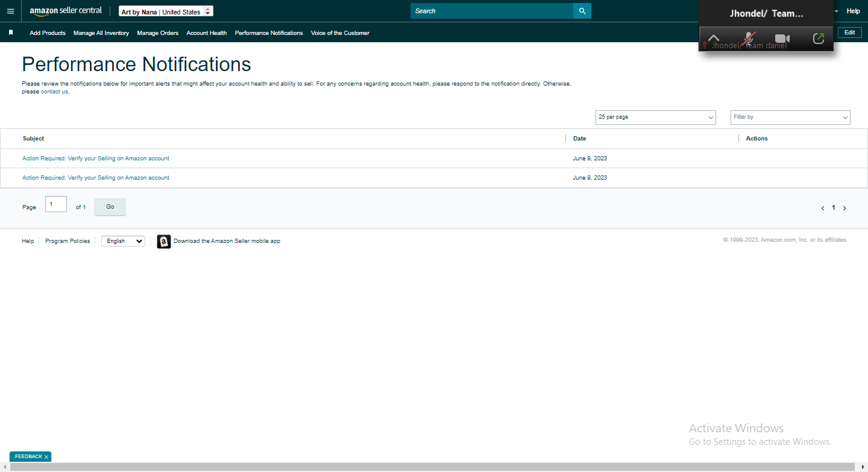Viewport: 868px width, 472px height.
Task: Open the 25 per page dropdown
Action: 656,118
